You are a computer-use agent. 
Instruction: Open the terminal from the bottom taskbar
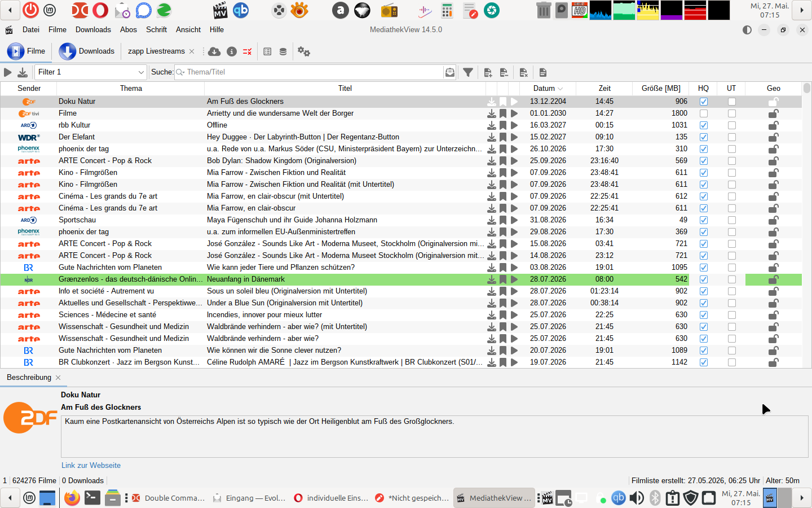point(92,498)
